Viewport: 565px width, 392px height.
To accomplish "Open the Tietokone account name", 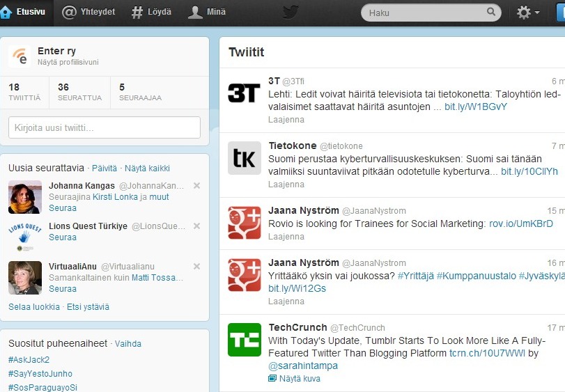I will tap(292, 146).
